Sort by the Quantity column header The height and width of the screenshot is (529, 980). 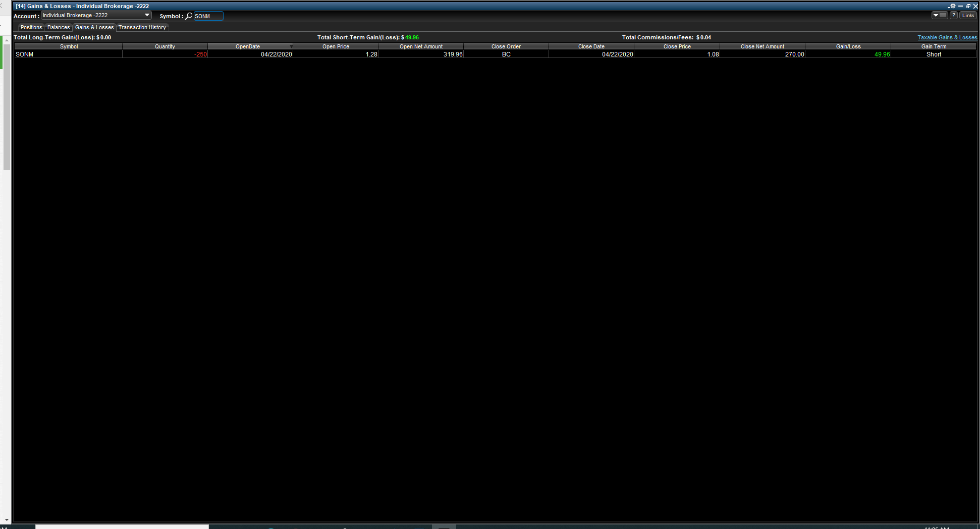pos(165,46)
